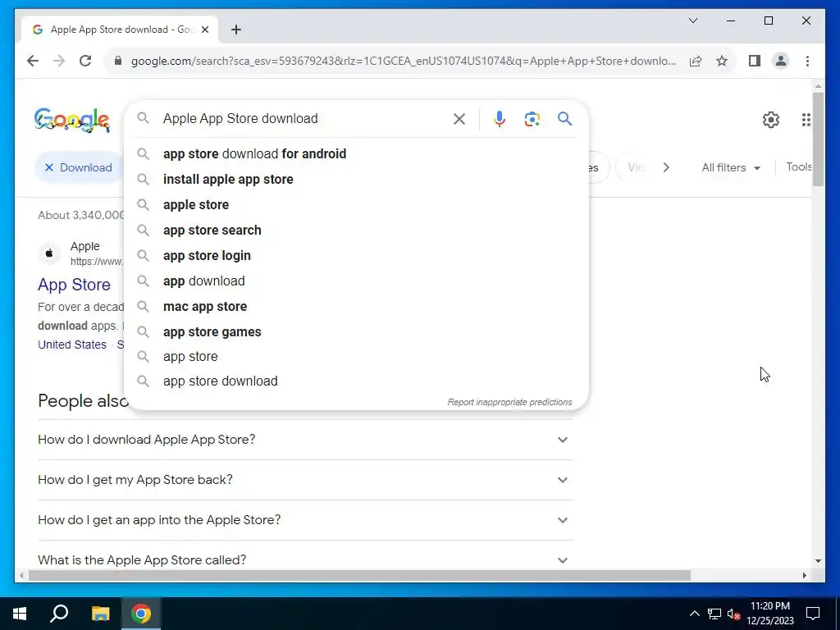
Task: Open Windows notification center
Action: click(813, 614)
